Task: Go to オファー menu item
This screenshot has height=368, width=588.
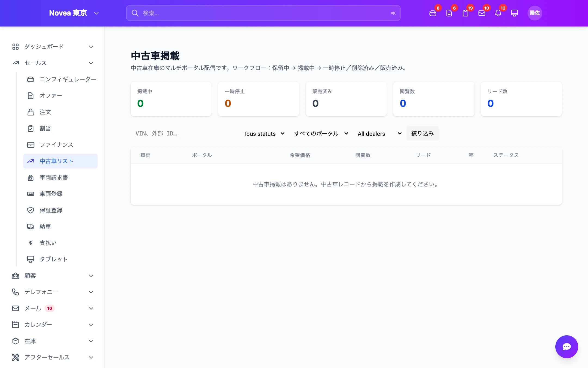Action: click(x=60, y=96)
